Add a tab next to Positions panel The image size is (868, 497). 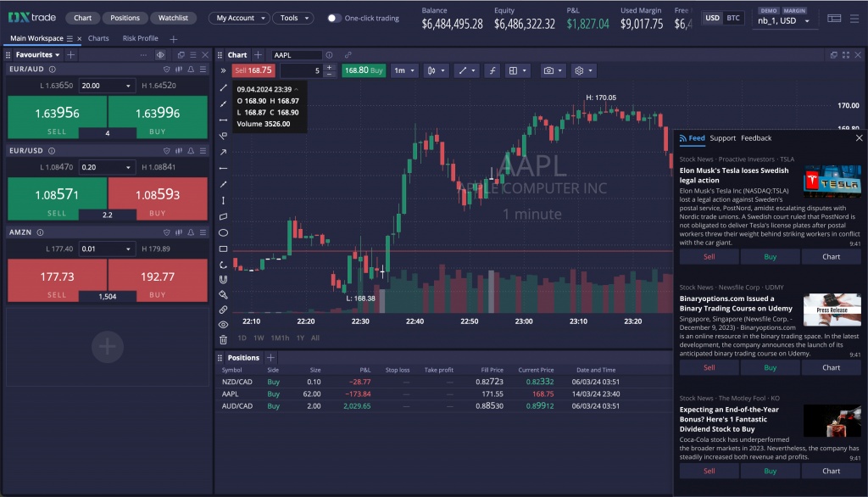point(270,358)
